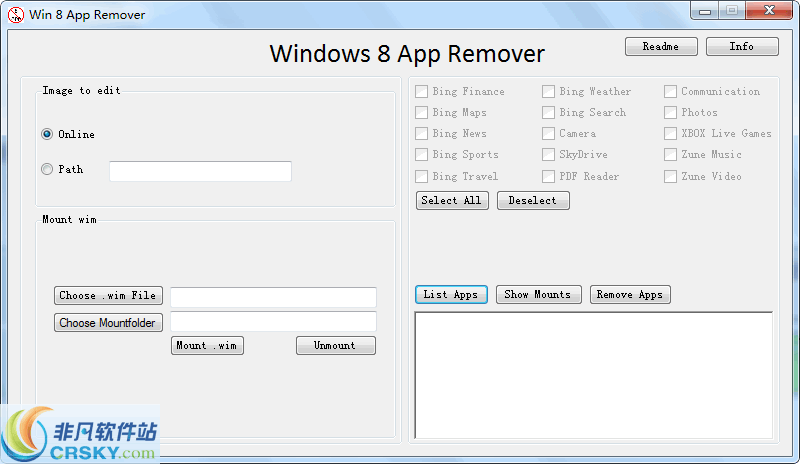This screenshot has width=800, height=464.
Task: Minimize the Win 8 App Remover window
Action: [x=705, y=11]
